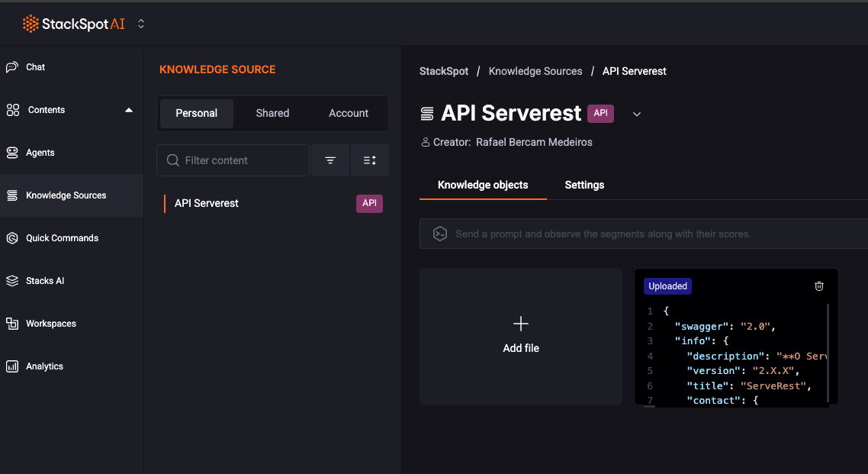Click the "version": "2.X.X" code line
This screenshot has height=474, width=868.
click(x=743, y=371)
